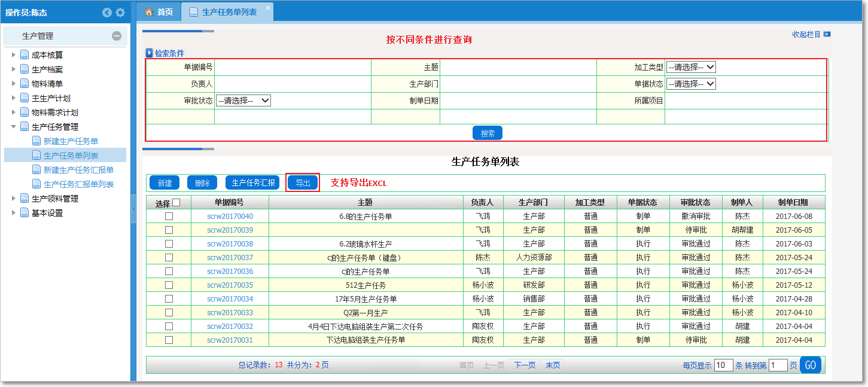Click the 收起栏目 collapse icon
The height and width of the screenshot is (387, 868).
(827, 35)
